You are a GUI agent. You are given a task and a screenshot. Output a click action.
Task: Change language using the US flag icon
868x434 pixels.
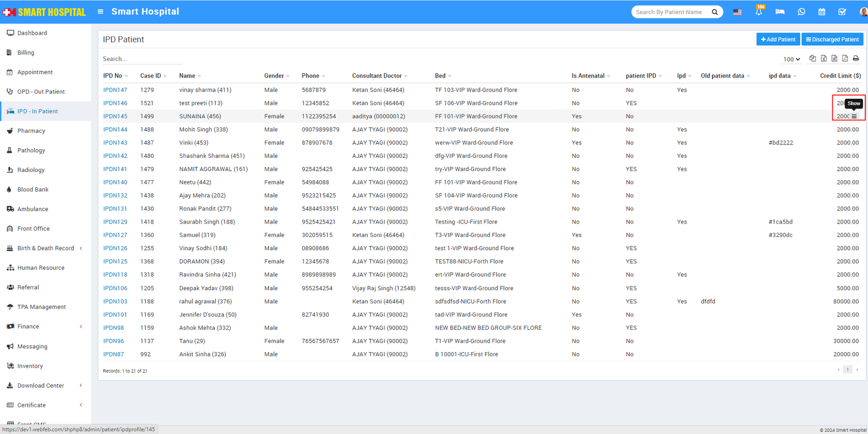737,12
